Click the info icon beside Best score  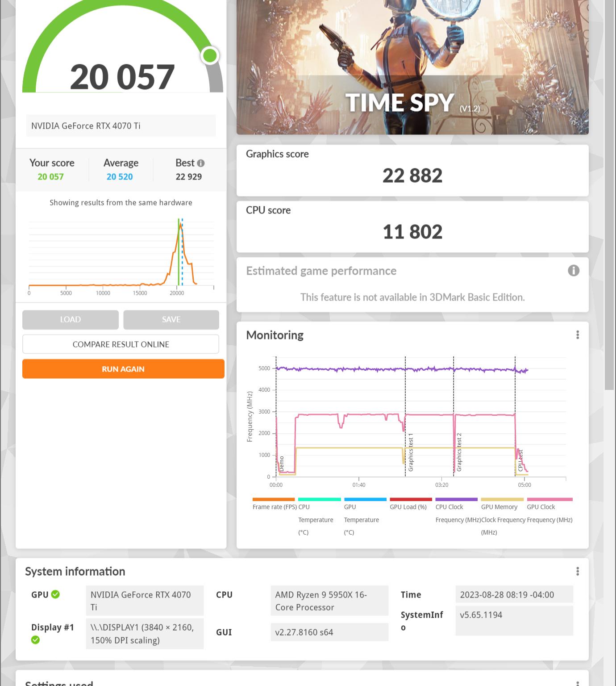click(x=201, y=163)
